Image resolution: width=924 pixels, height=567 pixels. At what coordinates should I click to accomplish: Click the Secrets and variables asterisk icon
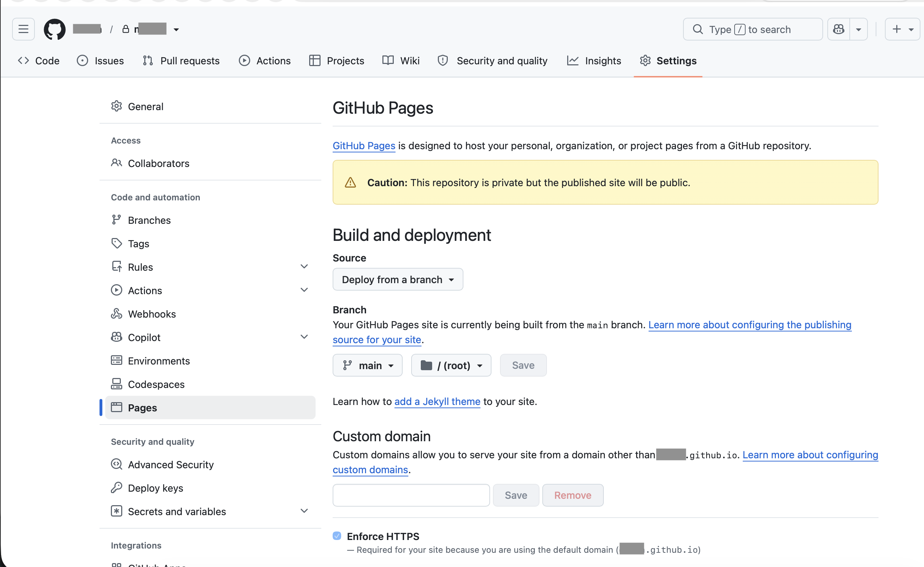coord(116,511)
